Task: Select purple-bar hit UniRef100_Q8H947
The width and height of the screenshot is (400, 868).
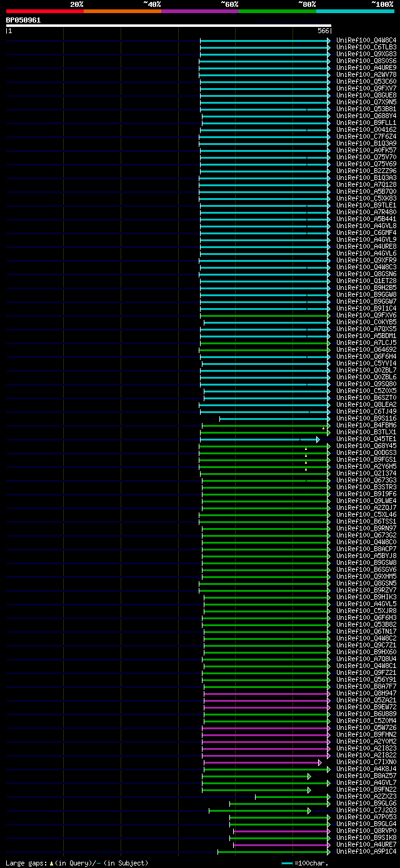Action: coord(366,693)
